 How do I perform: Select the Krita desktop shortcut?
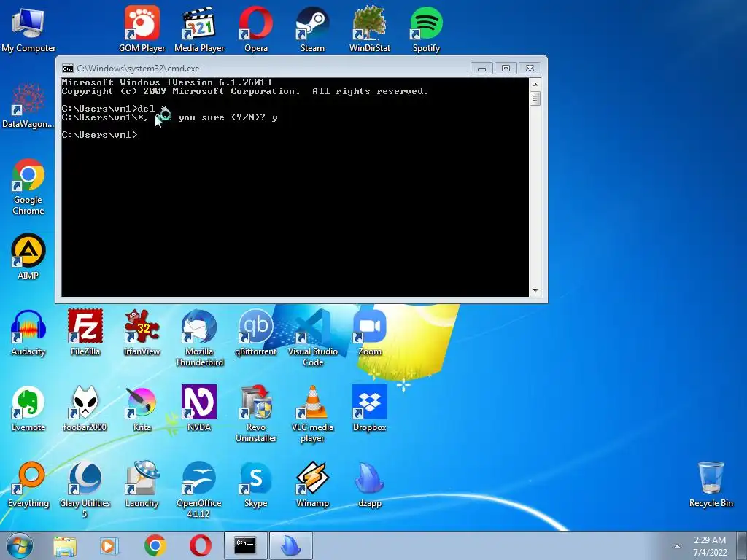coord(142,409)
